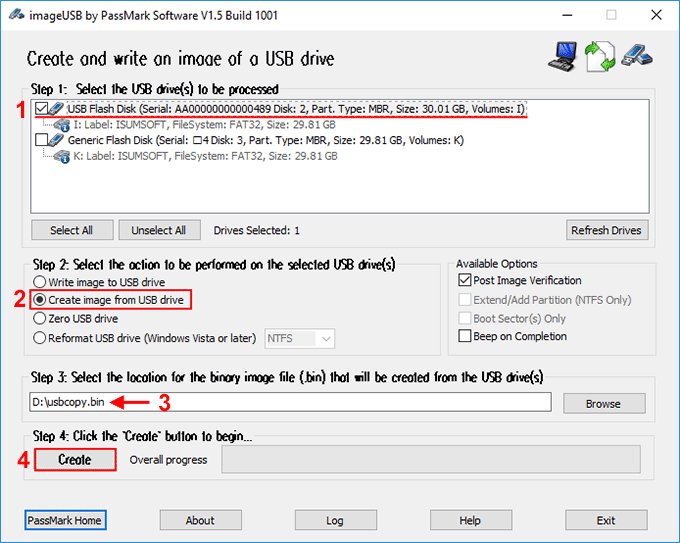Open the NTFS file system dropdown
Screen dimensions: 680x543
click(x=300, y=338)
